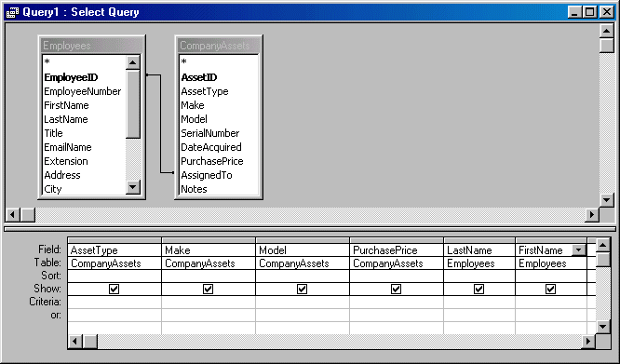620x364 pixels.
Task: Click Criteria cell under LastName column
Action: click(x=479, y=302)
